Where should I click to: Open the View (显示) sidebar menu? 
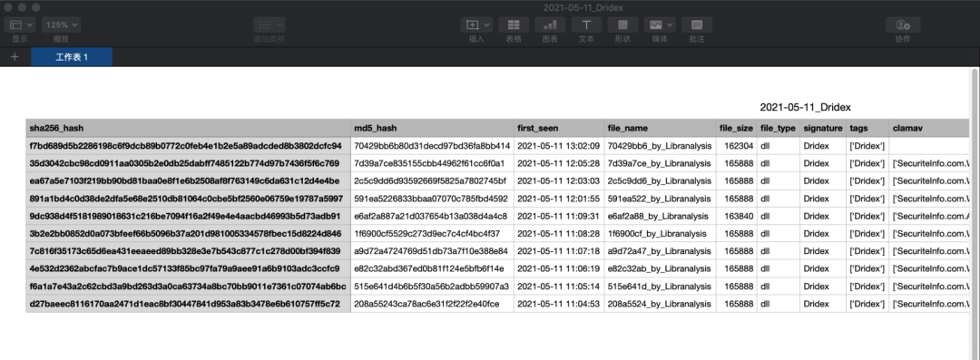click(19, 25)
